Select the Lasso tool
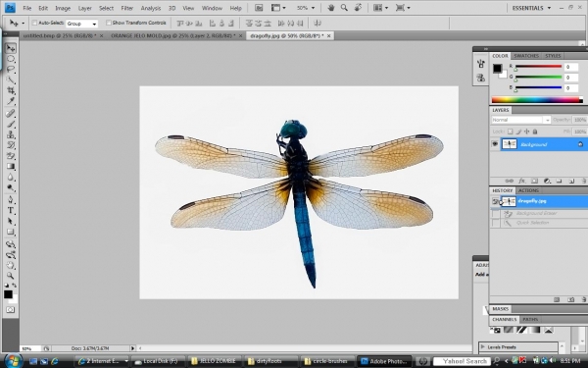Screen dimensions: 588x368 [x=11, y=70]
